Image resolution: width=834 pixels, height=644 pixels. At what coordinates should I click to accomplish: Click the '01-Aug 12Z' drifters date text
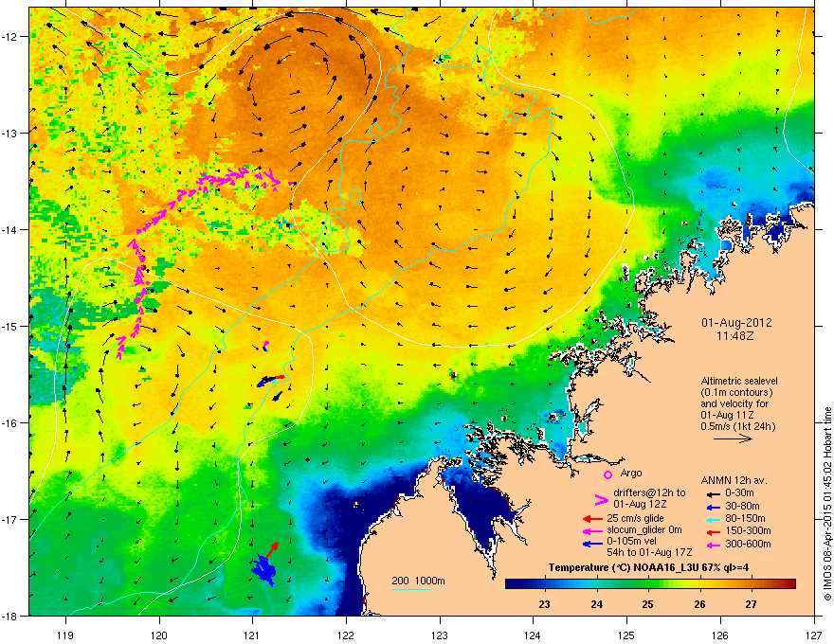(x=640, y=504)
